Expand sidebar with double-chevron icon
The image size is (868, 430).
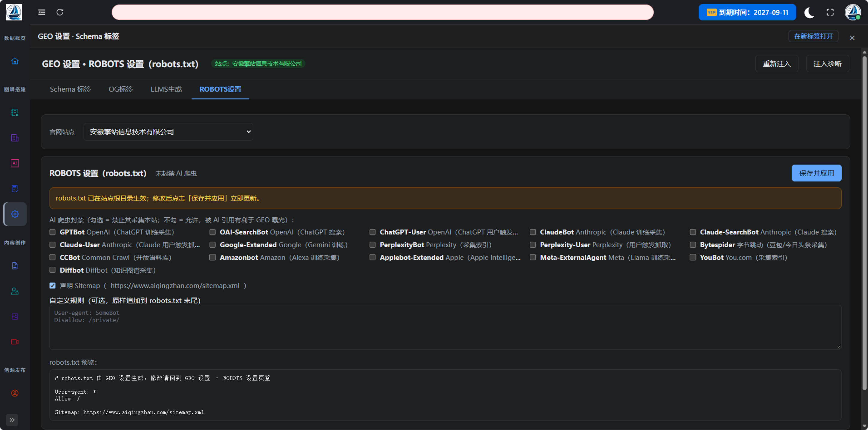[12, 420]
